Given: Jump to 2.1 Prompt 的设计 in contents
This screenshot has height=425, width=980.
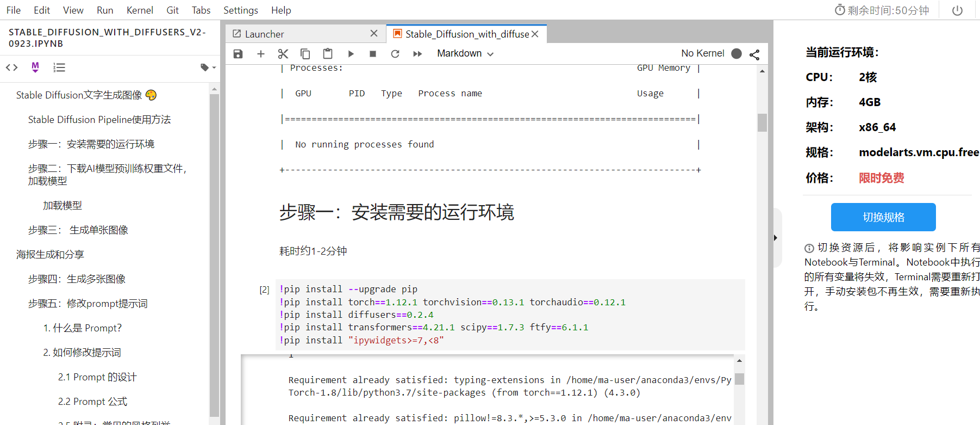Looking at the screenshot, I should pos(97,377).
